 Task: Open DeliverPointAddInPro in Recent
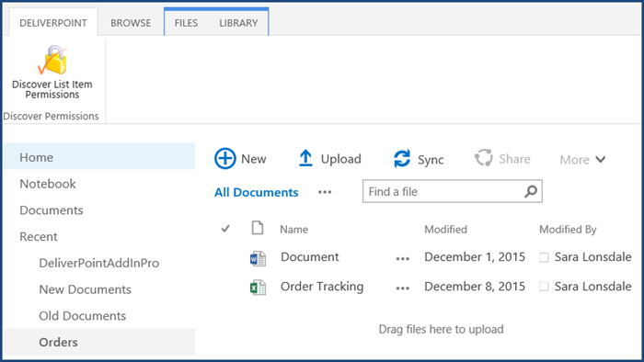click(x=99, y=263)
